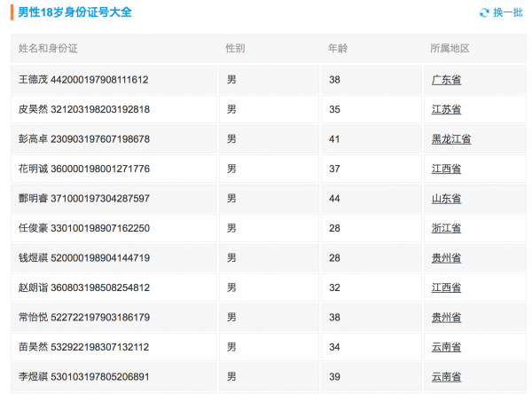
Task: Click 江西省 link in 赵朗诣 row
Action: 446,288
